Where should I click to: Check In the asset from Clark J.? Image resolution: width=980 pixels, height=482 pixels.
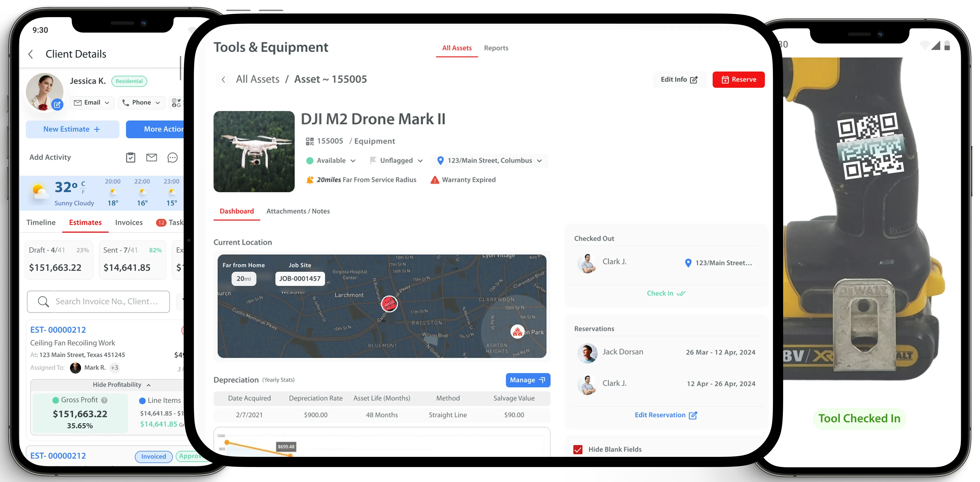(665, 293)
